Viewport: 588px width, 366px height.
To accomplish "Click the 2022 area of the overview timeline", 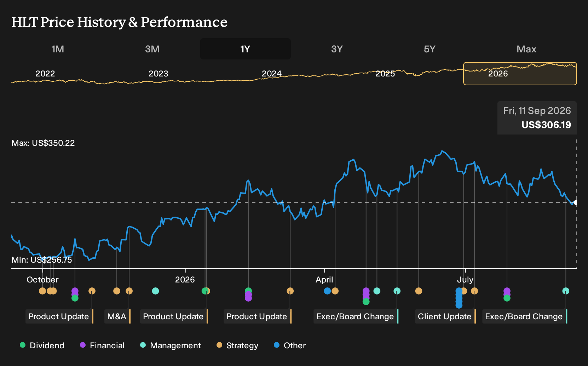I will tap(45, 74).
